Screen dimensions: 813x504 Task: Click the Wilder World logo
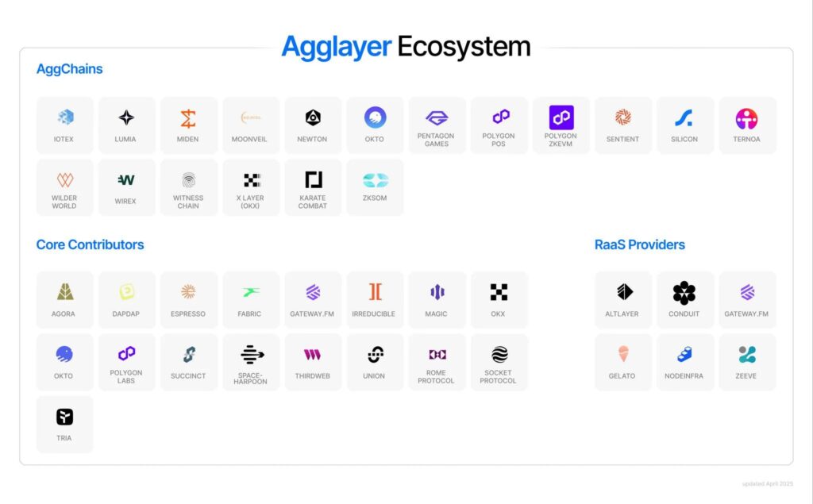65,180
